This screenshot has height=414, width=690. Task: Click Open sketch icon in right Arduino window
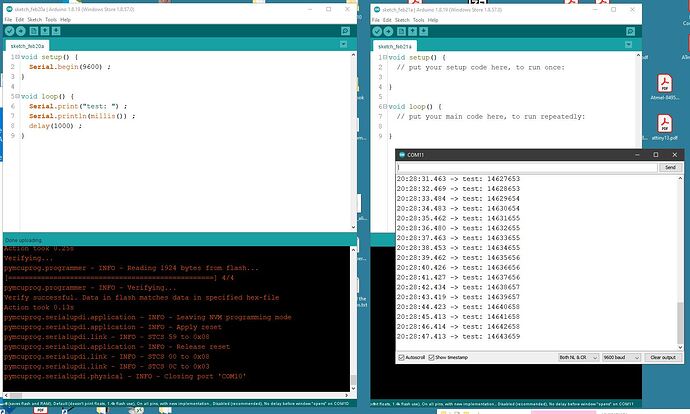click(412, 31)
